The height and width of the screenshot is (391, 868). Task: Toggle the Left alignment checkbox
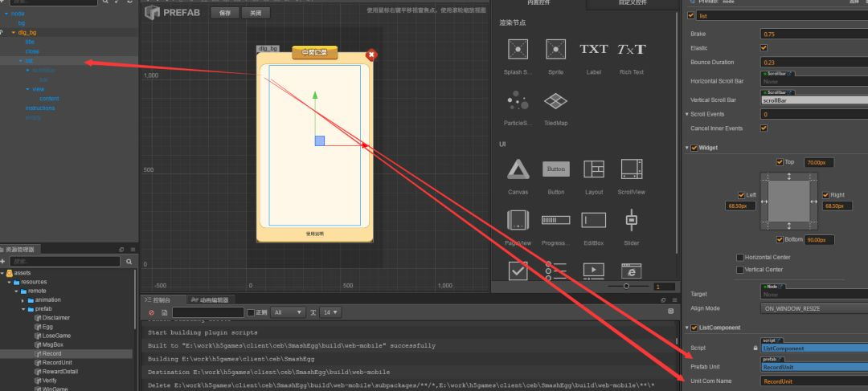coord(741,195)
